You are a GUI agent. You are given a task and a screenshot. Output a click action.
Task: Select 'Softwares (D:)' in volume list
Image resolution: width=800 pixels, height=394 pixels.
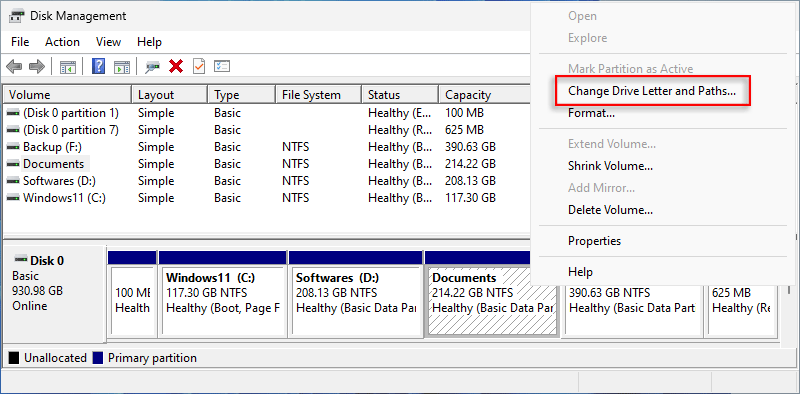point(59,181)
